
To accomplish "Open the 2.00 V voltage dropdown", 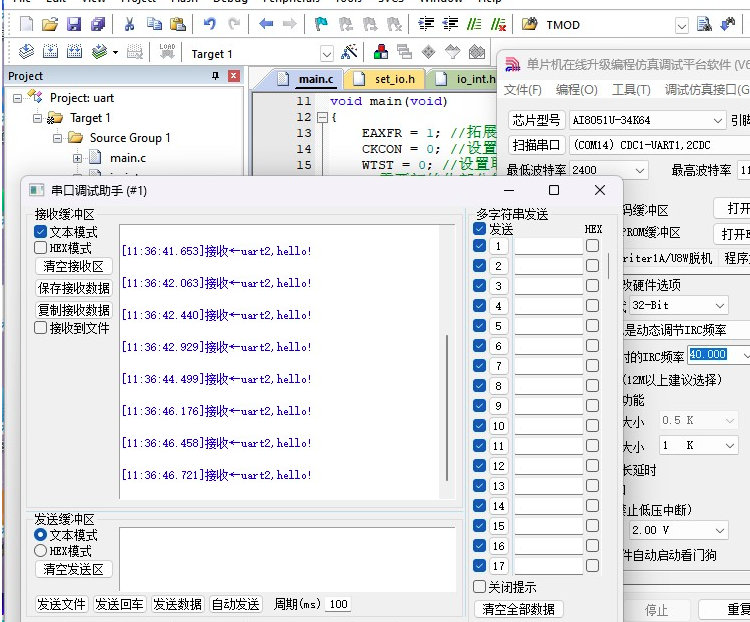I will click(x=719, y=530).
